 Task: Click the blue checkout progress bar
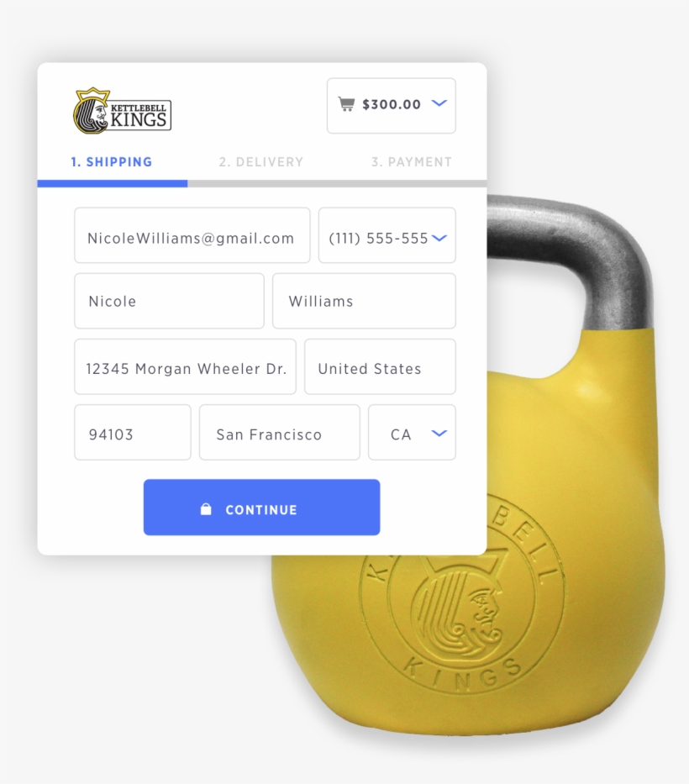coord(113,183)
